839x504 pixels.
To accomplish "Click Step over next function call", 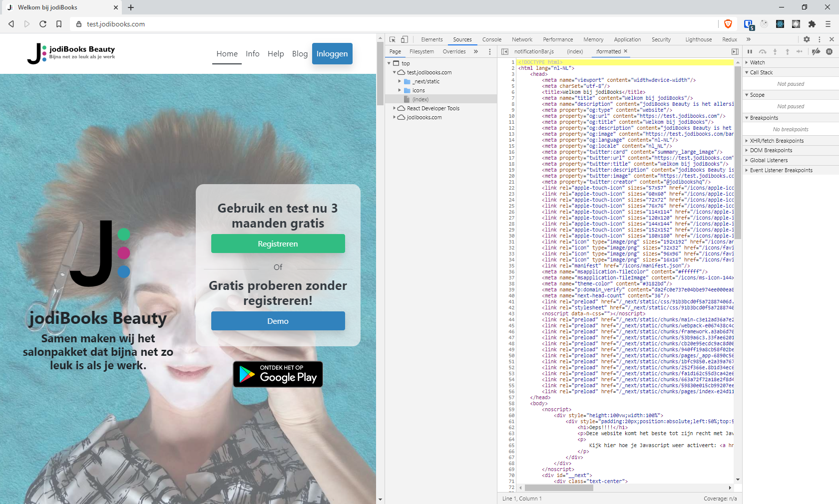I will coord(763,51).
